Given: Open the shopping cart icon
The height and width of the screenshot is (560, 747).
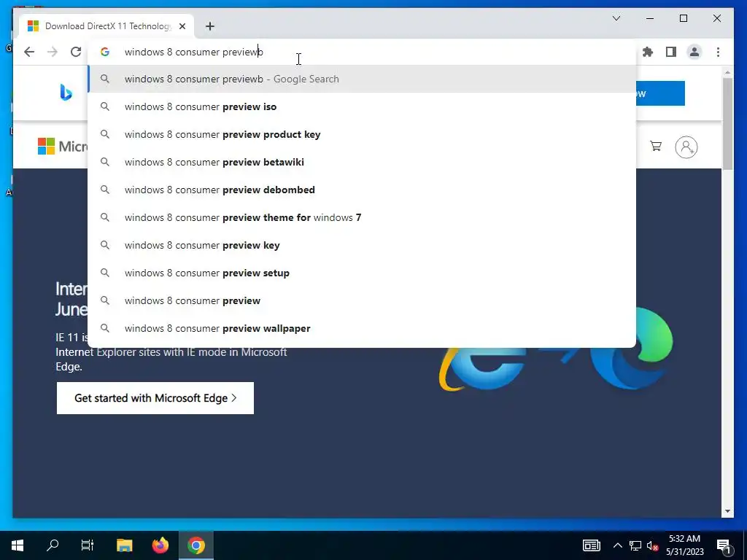Looking at the screenshot, I should (656, 146).
